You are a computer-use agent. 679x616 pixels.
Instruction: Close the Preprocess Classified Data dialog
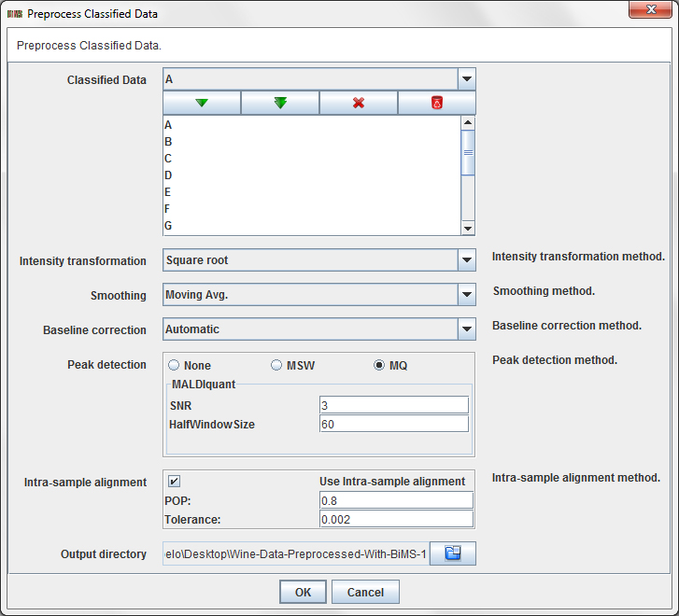pyautogui.click(x=650, y=9)
